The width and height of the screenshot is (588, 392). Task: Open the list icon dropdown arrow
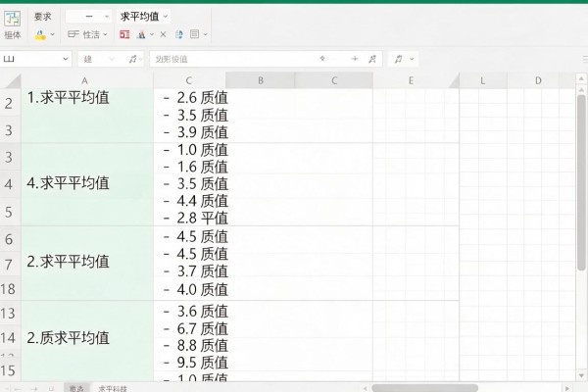tap(205, 34)
